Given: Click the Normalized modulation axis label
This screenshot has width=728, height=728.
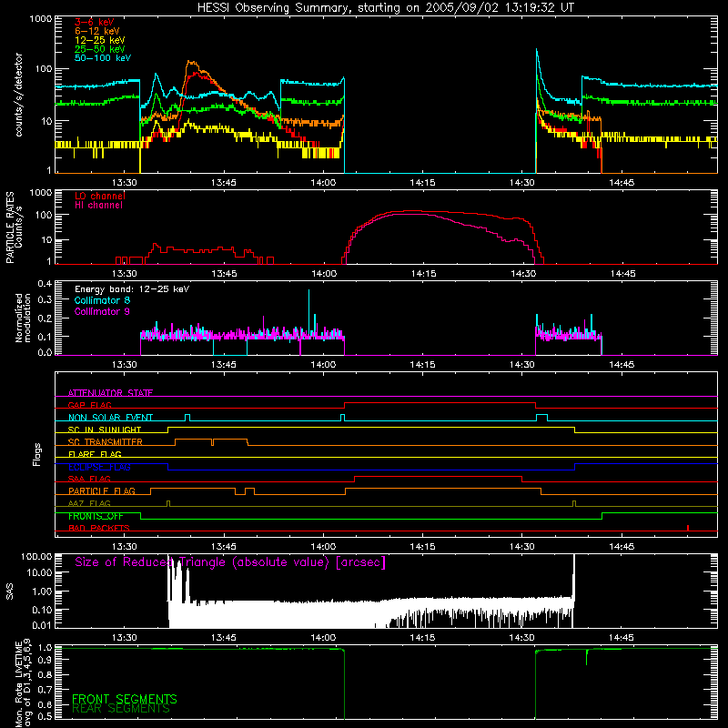Looking at the screenshot, I should (x=24, y=318).
